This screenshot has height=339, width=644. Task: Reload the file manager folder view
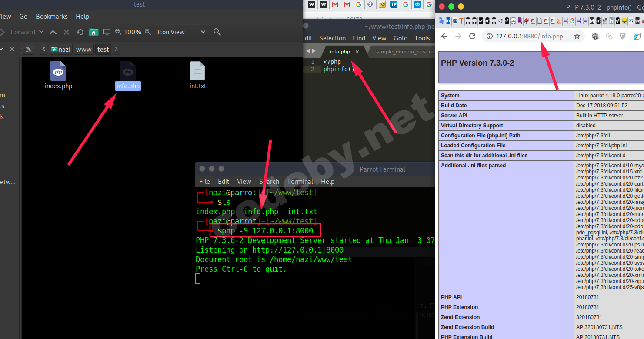pyautogui.click(x=80, y=32)
